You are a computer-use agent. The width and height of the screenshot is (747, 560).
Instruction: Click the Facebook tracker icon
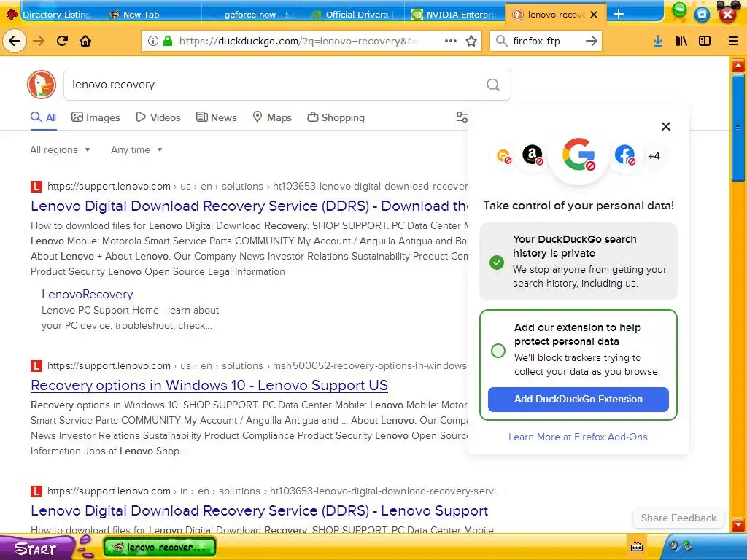click(625, 155)
